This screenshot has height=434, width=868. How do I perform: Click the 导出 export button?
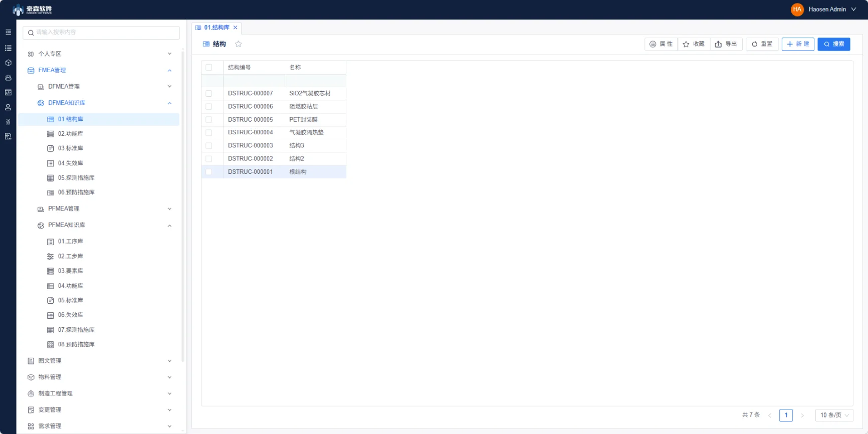point(726,44)
